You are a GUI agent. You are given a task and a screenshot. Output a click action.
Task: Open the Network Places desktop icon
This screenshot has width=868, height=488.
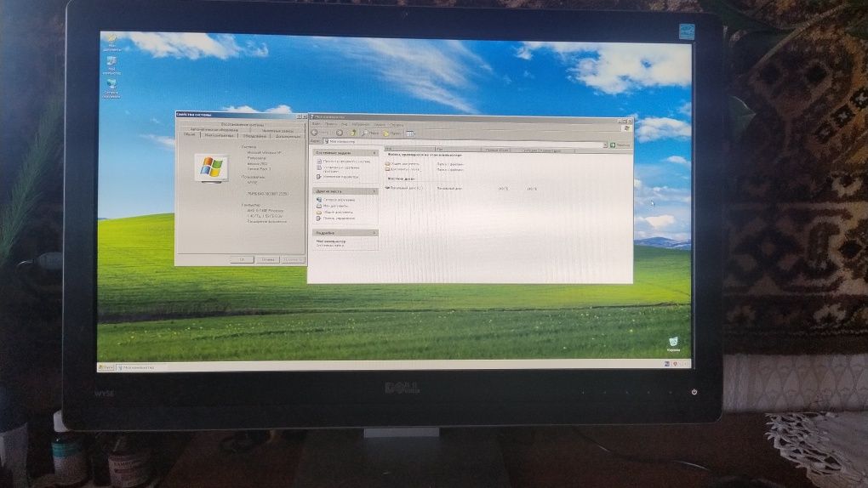[111, 88]
